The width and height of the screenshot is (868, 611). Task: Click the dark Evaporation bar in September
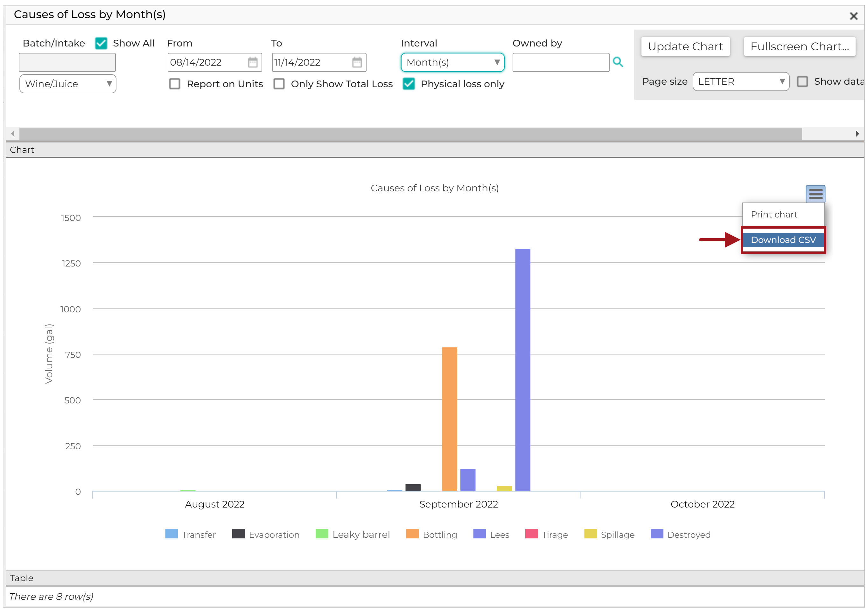click(413, 487)
